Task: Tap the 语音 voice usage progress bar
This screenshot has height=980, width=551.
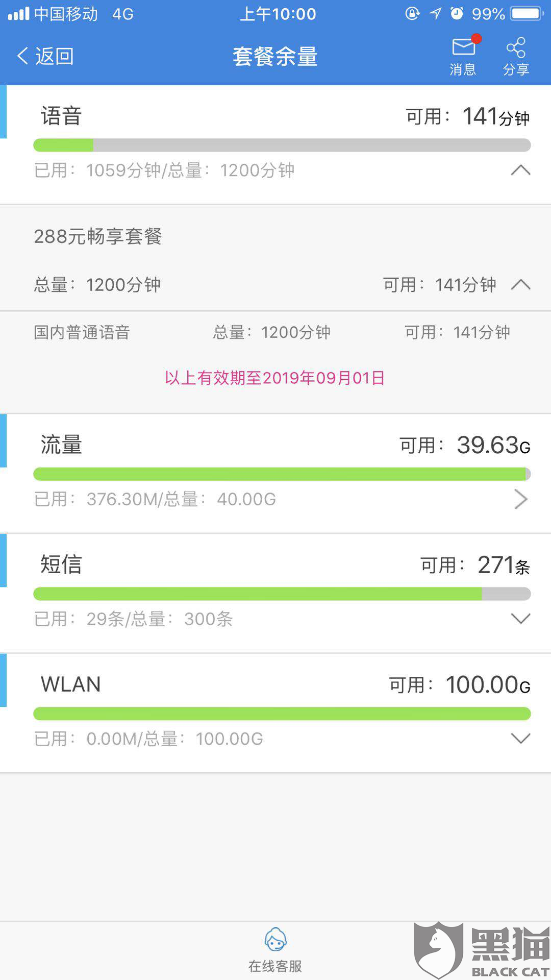Action: (282, 145)
